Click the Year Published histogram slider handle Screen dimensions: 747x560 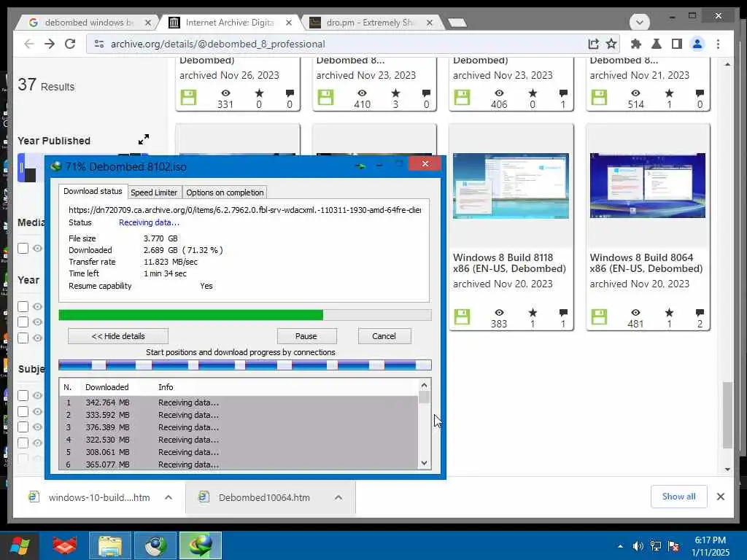click(21, 168)
